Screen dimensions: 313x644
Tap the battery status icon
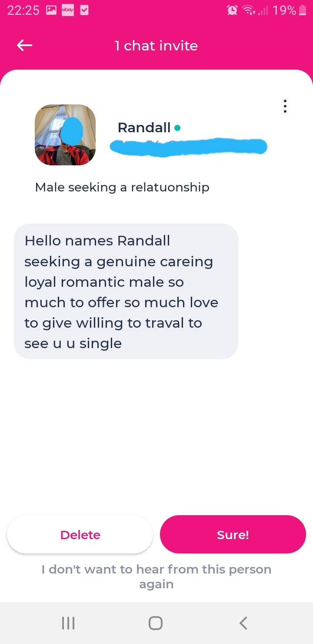303,10
